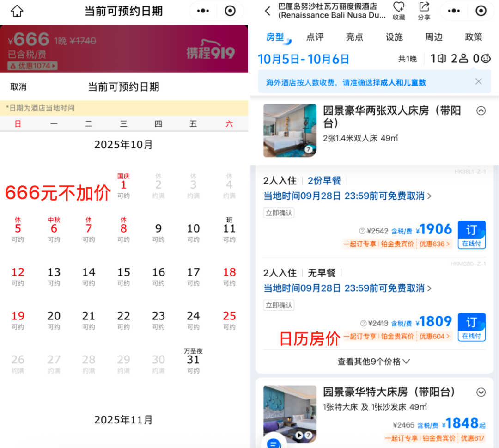This screenshot has width=499, height=448.
Task: Select October 7 in calendar
Action: tap(88, 230)
